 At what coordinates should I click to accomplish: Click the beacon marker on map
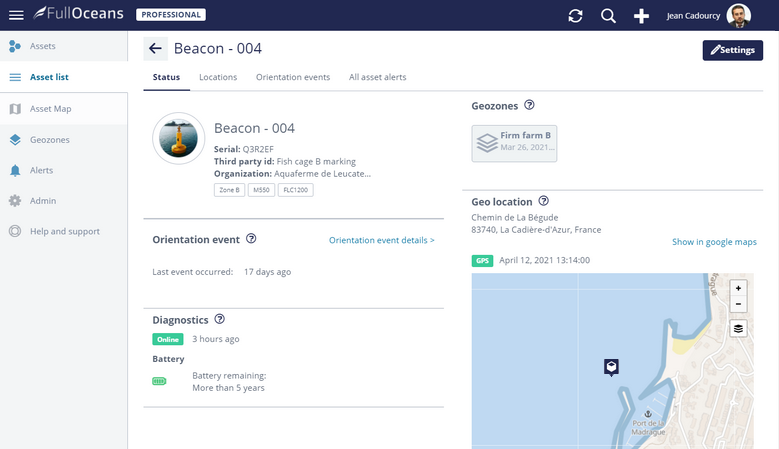[611, 367]
